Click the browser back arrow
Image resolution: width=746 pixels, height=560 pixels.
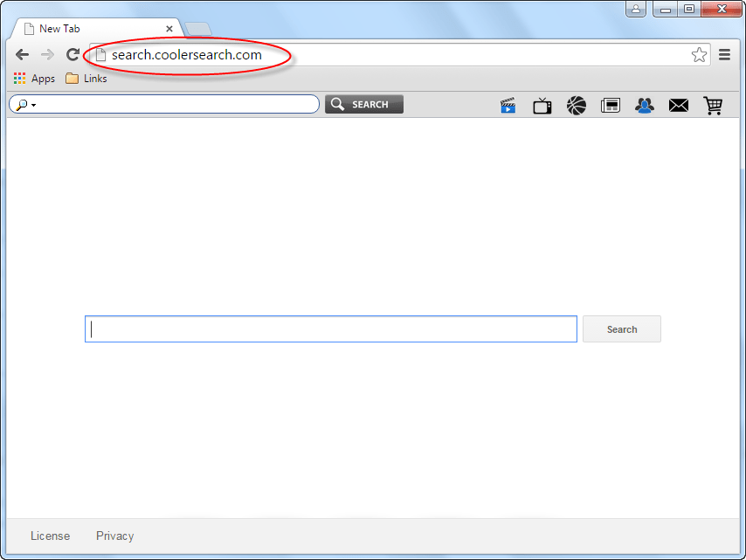point(22,55)
